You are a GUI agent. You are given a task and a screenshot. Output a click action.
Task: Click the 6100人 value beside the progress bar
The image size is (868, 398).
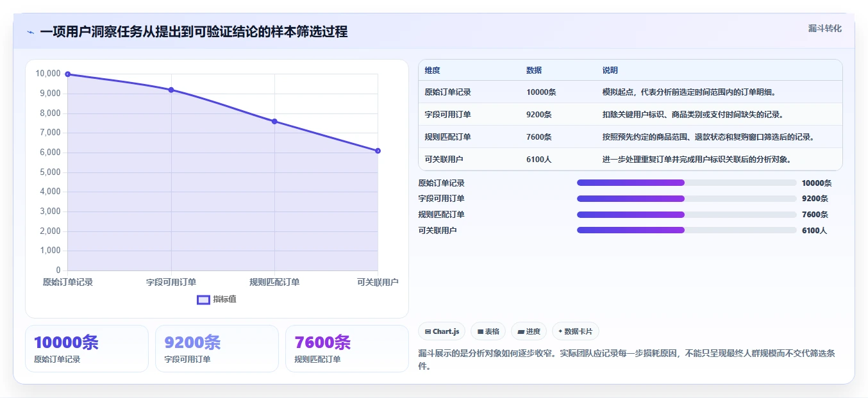point(814,231)
